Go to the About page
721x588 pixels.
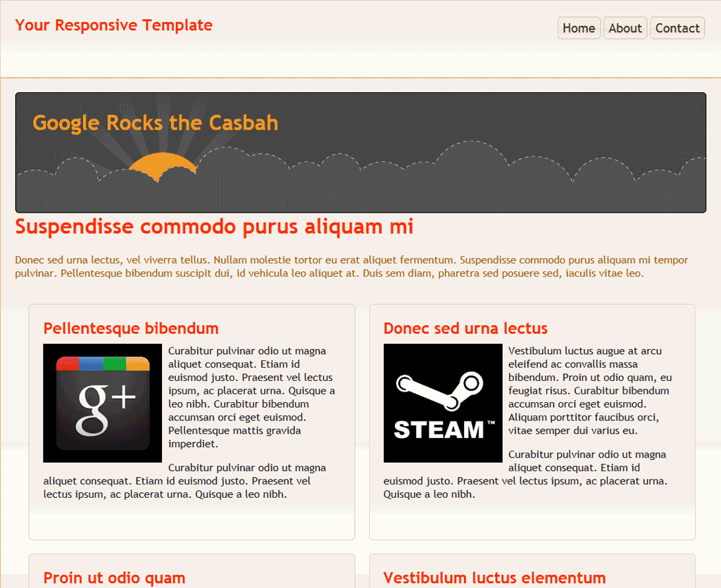pyautogui.click(x=625, y=28)
